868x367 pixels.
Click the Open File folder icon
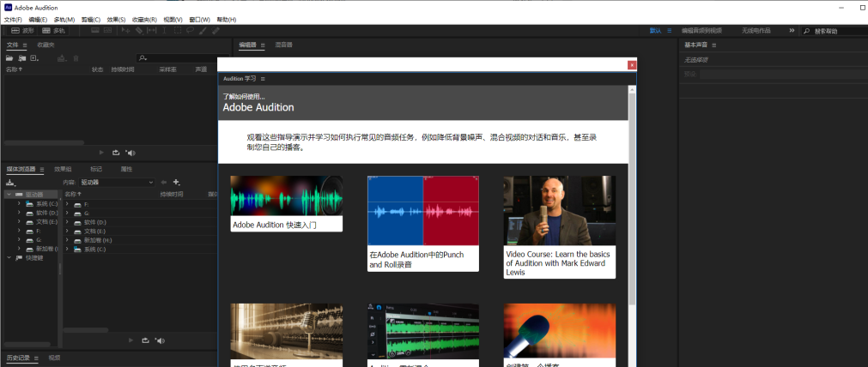tap(9, 57)
